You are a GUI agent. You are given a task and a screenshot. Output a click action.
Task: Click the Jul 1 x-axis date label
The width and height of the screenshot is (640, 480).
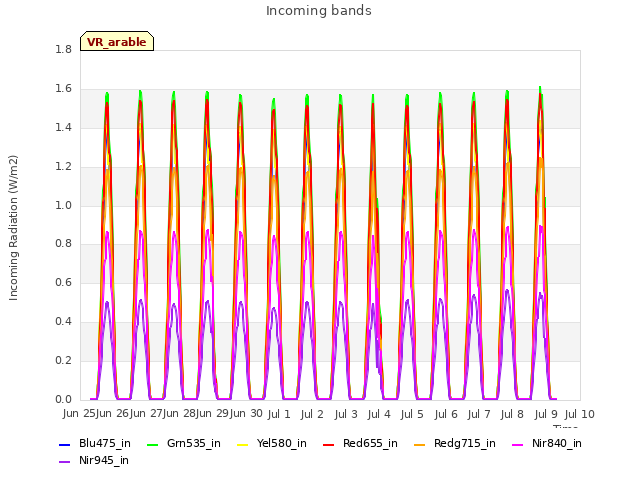point(279,415)
